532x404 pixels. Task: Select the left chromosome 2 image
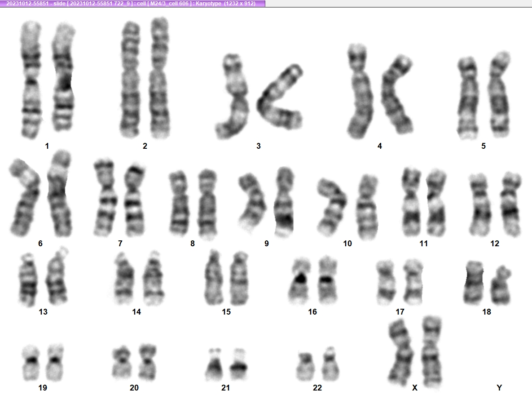[130, 80]
